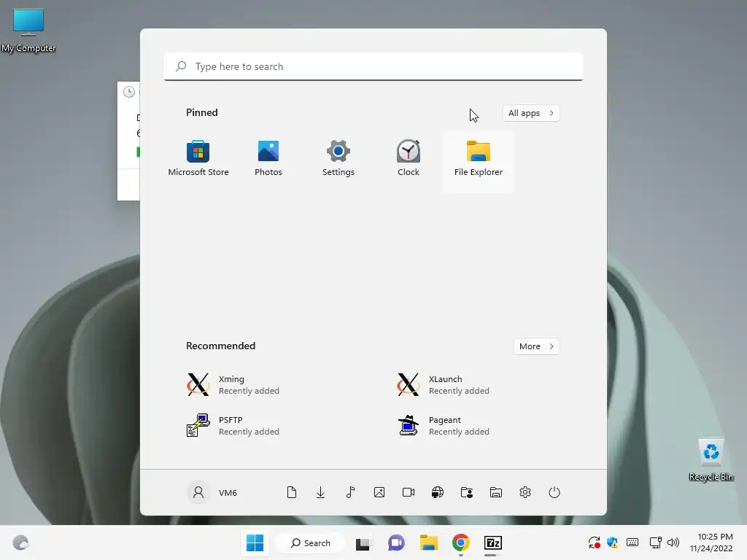The height and width of the screenshot is (560, 747).
Task: Open the Pictures folder shortcut
Action: (379, 492)
